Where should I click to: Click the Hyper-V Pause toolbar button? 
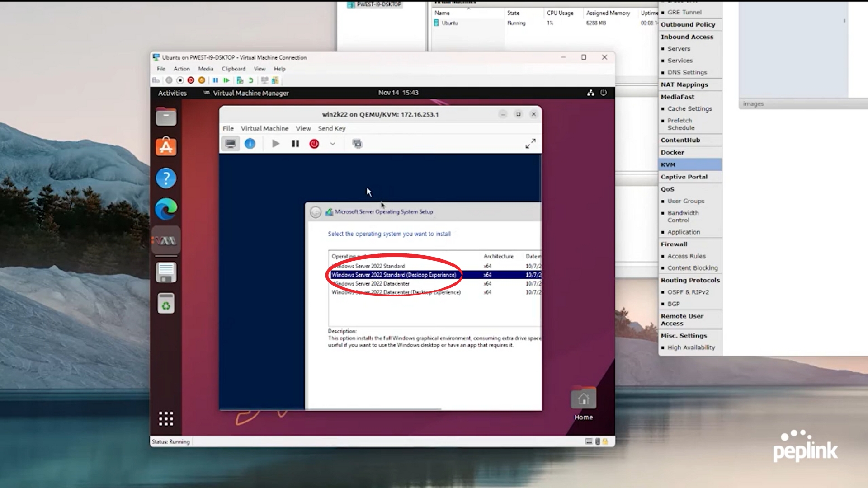click(215, 80)
